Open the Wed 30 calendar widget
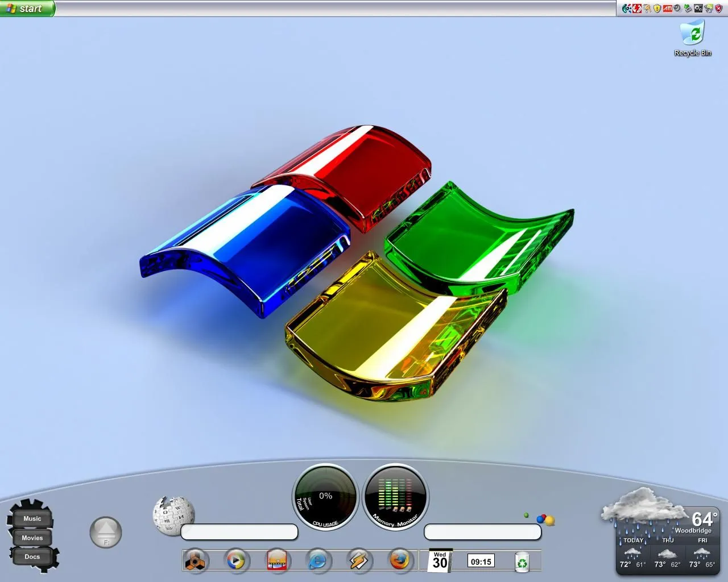 [440, 561]
